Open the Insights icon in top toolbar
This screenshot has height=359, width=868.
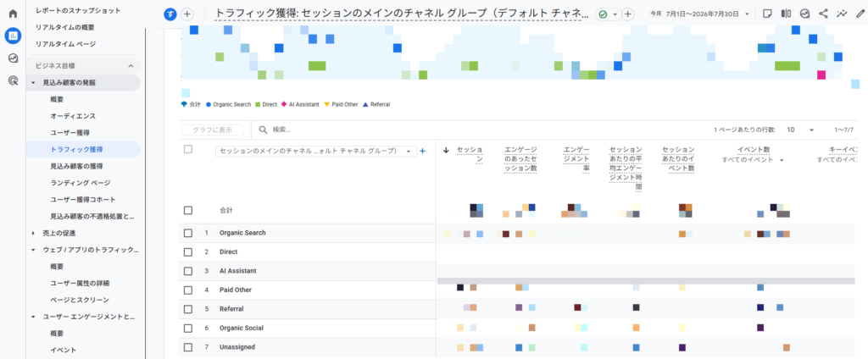click(805, 14)
